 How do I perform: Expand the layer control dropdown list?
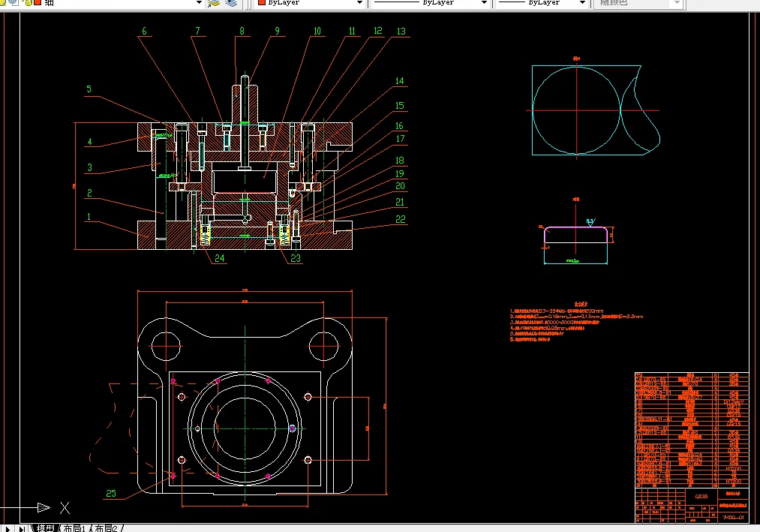(199, 3)
